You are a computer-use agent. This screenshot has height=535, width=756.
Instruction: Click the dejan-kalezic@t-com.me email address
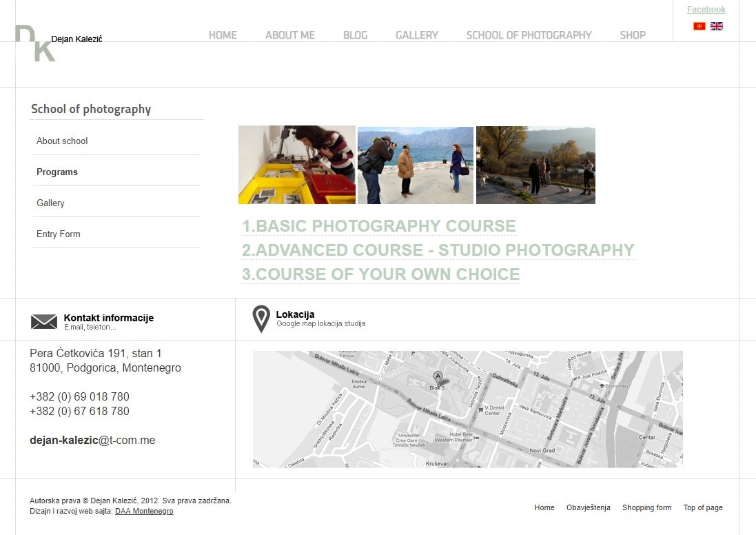(x=92, y=441)
